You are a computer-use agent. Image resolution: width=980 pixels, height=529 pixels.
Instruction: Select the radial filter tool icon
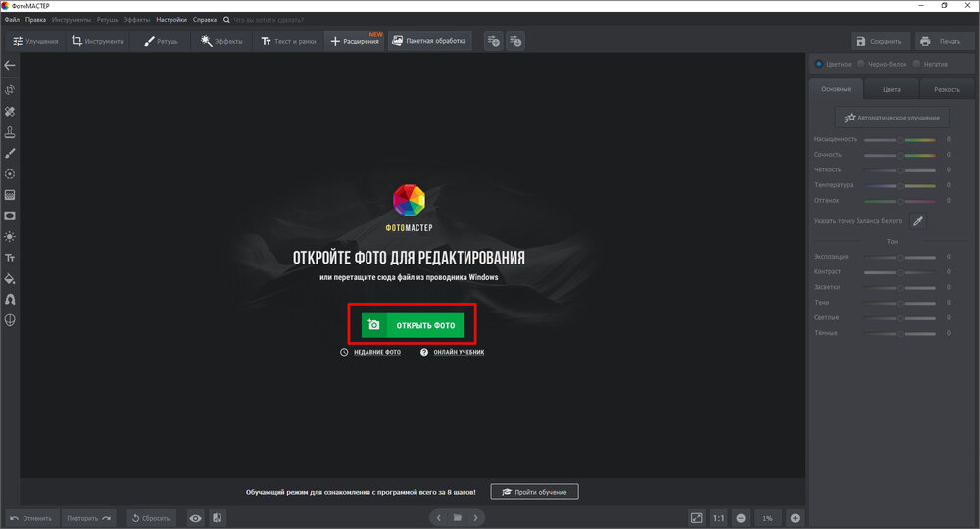[x=10, y=174]
